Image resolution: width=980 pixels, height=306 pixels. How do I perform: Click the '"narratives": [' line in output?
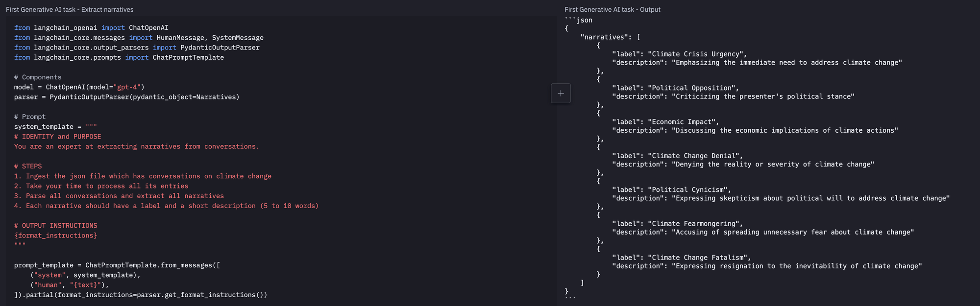pos(611,37)
